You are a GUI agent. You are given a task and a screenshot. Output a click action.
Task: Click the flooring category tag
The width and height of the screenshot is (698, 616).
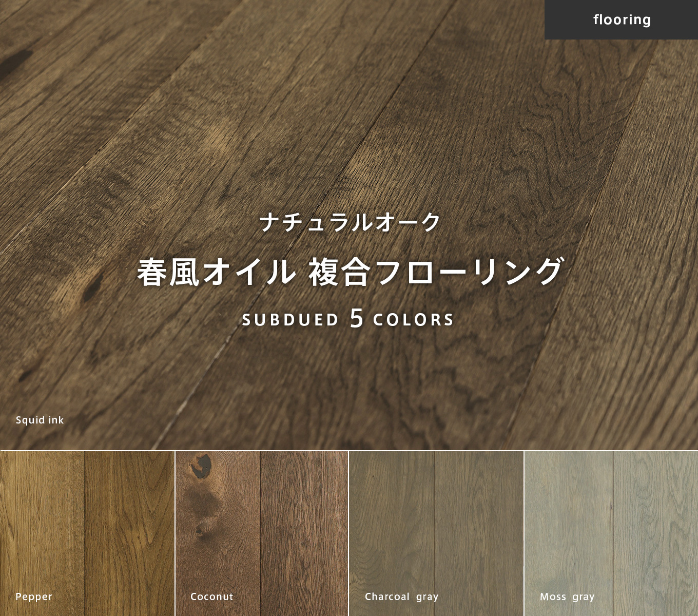[621, 20]
